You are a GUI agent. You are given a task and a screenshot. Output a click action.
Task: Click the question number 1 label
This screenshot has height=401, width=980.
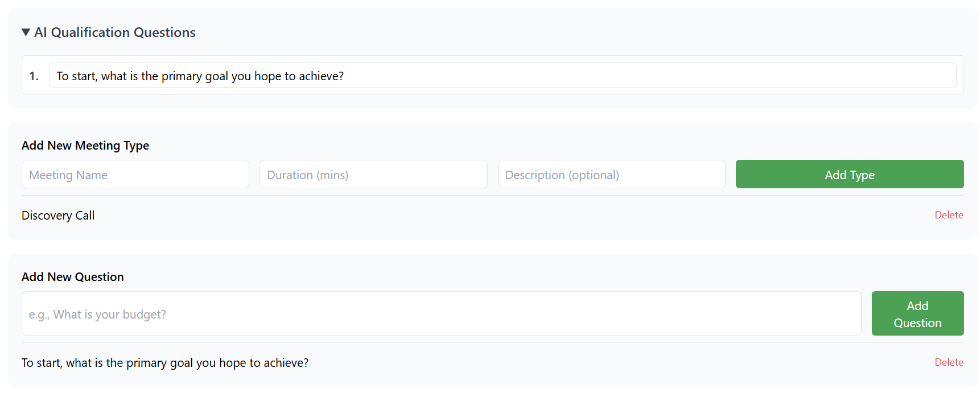(34, 76)
